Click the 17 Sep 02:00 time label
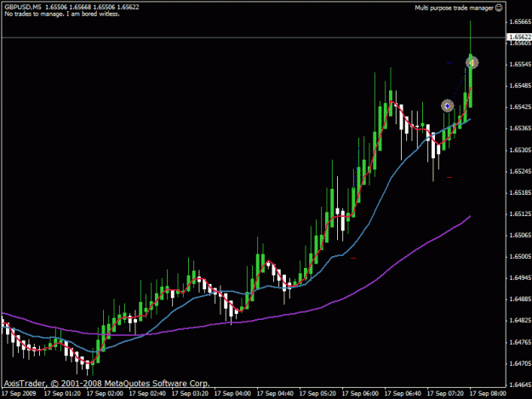This screenshot has width=532, height=399. click(105, 394)
